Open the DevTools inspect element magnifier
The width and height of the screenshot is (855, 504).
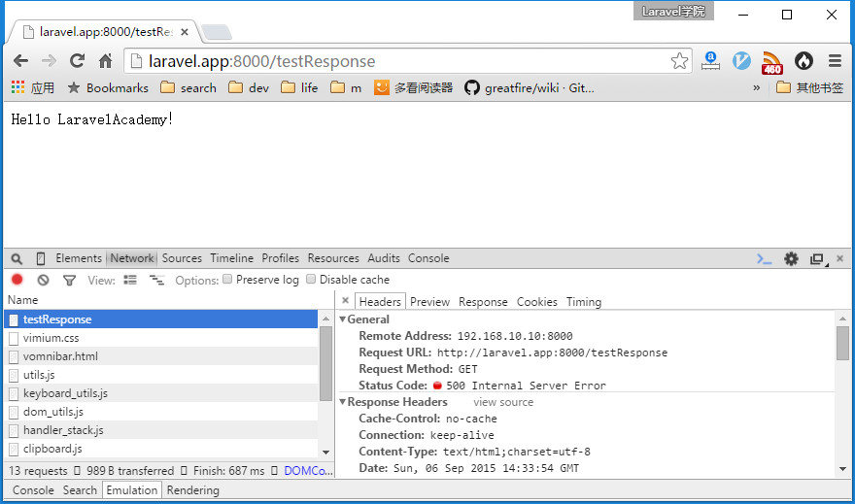click(17, 259)
